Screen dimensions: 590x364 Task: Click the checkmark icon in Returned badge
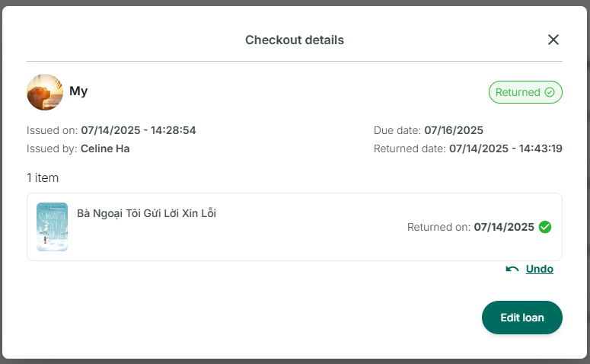pos(550,92)
